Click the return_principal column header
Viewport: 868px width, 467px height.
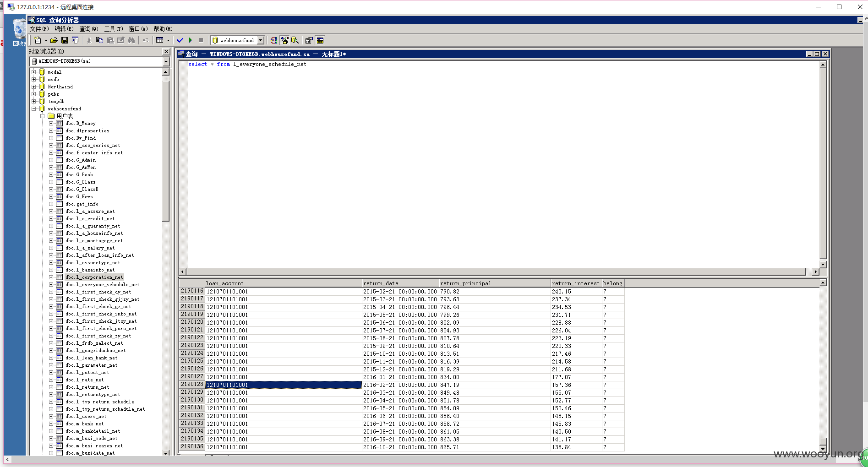tap(495, 283)
